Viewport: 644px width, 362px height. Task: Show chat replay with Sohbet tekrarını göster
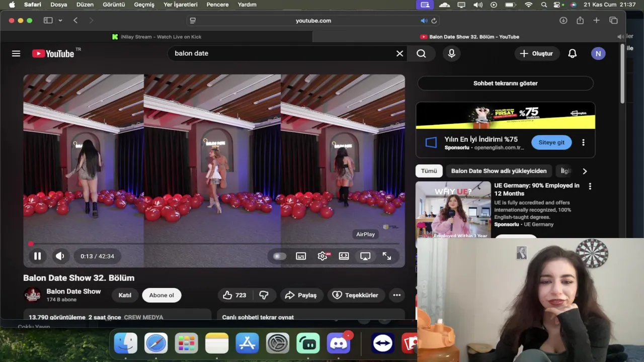click(505, 83)
